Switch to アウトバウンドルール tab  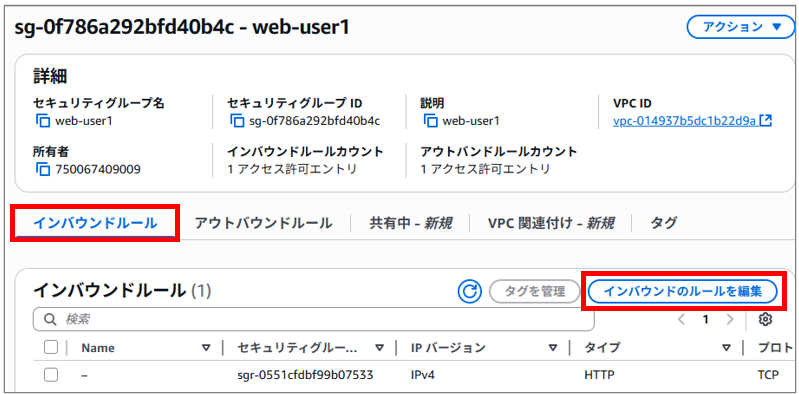pyautogui.click(x=263, y=223)
